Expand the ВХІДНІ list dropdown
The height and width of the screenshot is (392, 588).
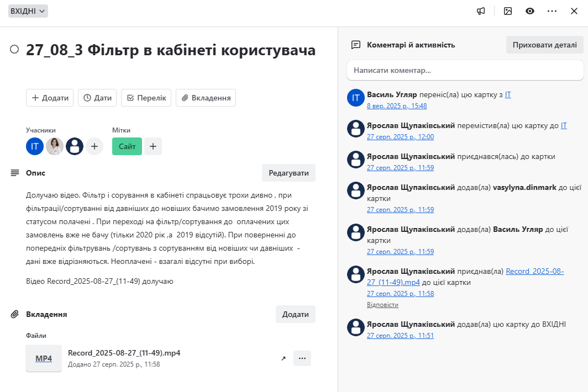click(28, 11)
